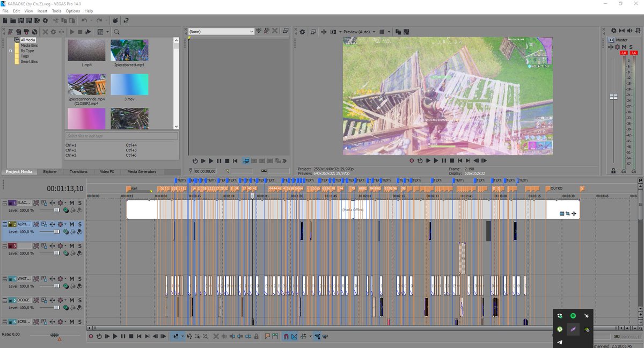Viewport: 644px width, 348px height.
Task: Click the Undo arrow icon
Action: click(84, 20)
